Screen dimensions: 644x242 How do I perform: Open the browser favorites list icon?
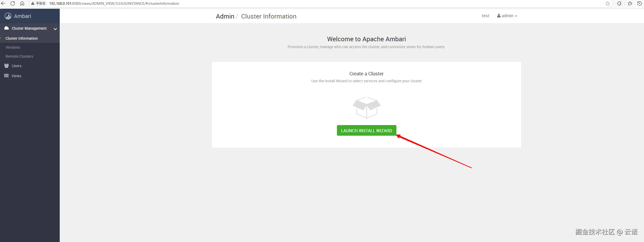tap(630, 3)
